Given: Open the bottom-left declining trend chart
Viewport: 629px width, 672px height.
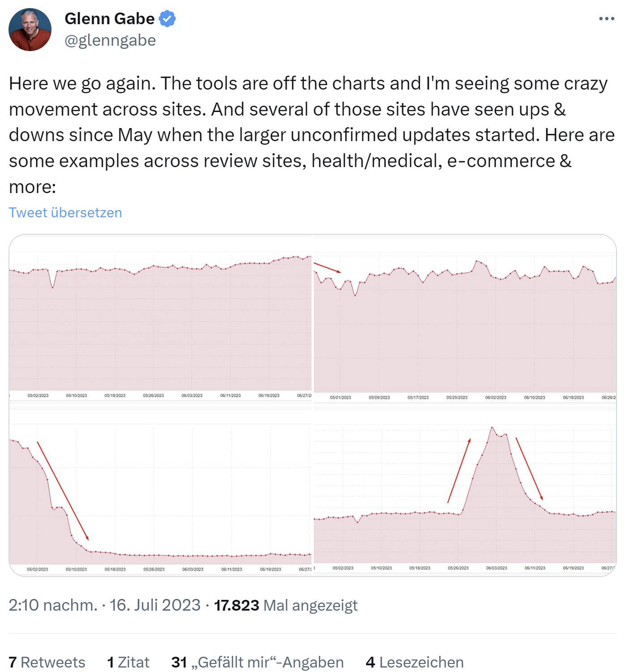Looking at the screenshot, I should pyautogui.click(x=161, y=493).
